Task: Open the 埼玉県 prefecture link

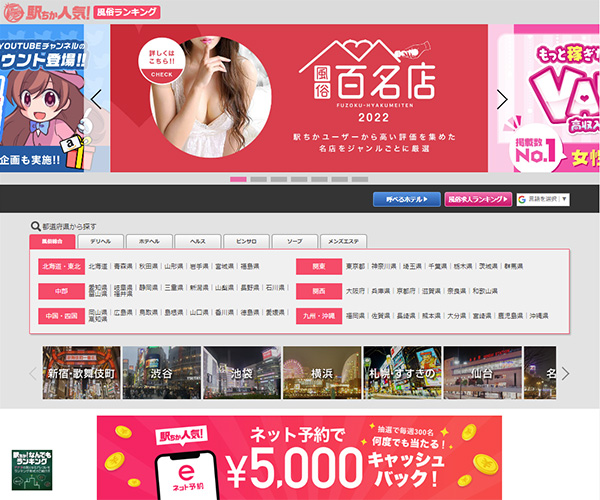Action: 412,266
